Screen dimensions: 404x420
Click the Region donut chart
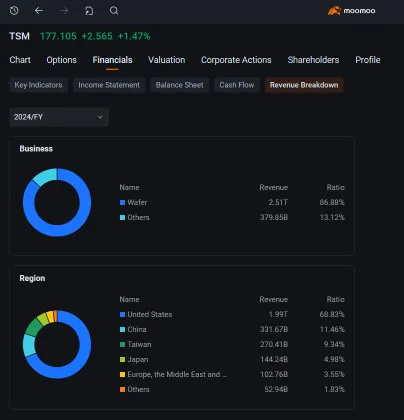(57, 344)
